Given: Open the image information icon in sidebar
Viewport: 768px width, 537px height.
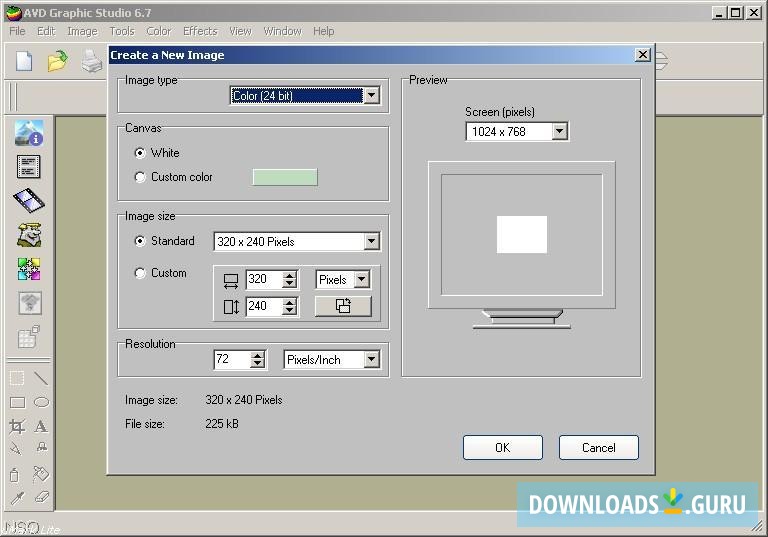Looking at the screenshot, I should [x=29, y=133].
